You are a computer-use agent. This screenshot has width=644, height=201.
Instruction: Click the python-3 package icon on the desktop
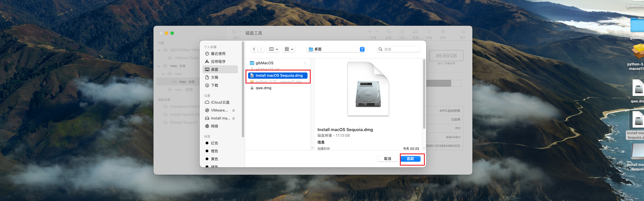coord(638,52)
